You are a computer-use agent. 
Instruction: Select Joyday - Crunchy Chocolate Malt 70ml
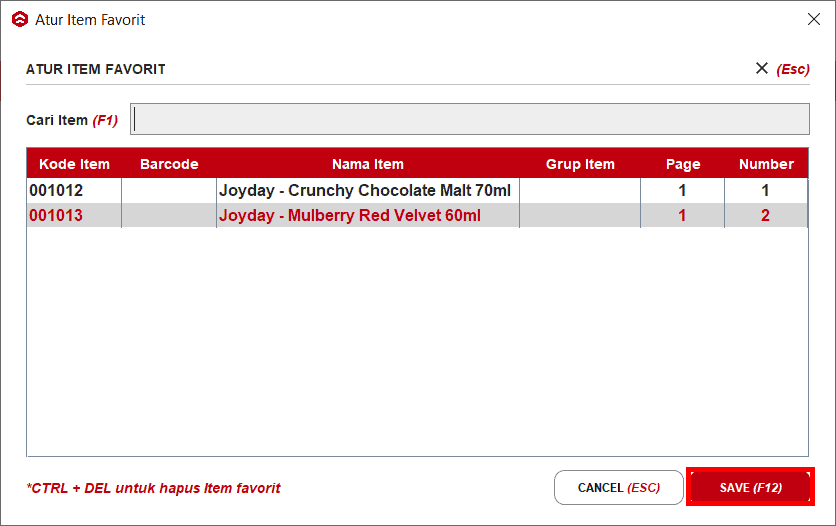[368, 190]
